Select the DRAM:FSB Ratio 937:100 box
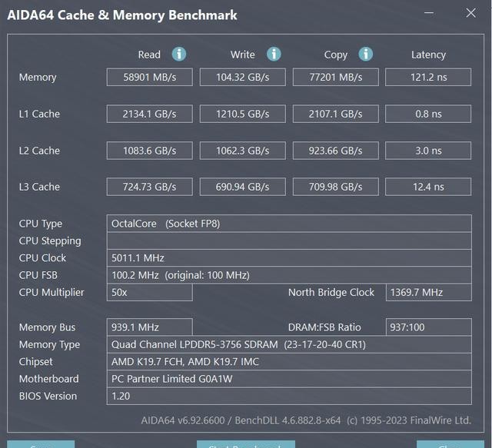This screenshot has height=448, width=492. 428,327
